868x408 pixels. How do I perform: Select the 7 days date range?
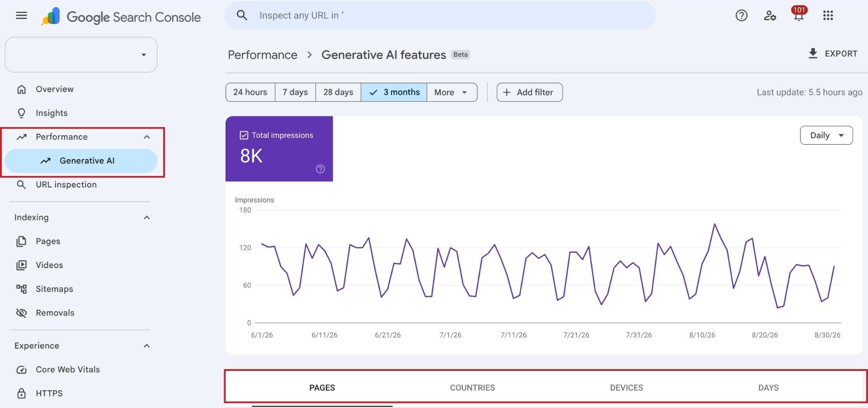pos(295,92)
